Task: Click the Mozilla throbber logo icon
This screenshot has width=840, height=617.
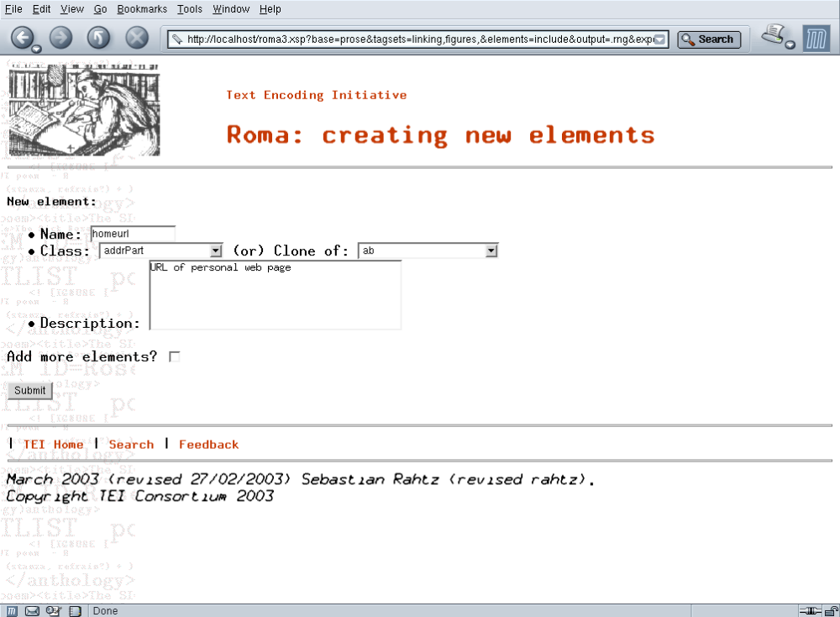Action: [816, 39]
